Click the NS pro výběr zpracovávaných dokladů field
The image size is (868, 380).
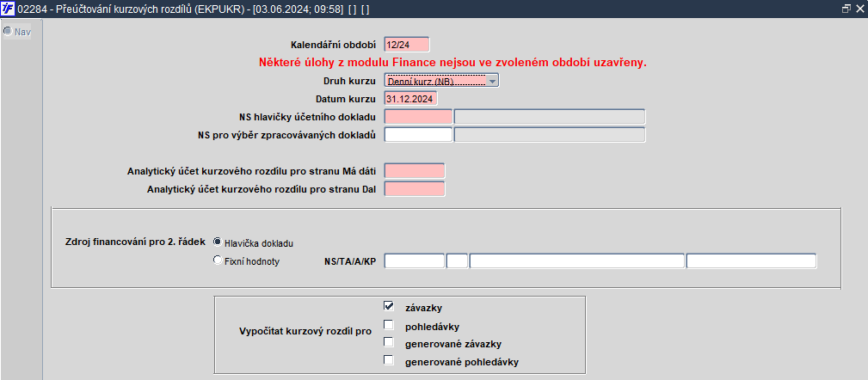click(x=418, y=135)
